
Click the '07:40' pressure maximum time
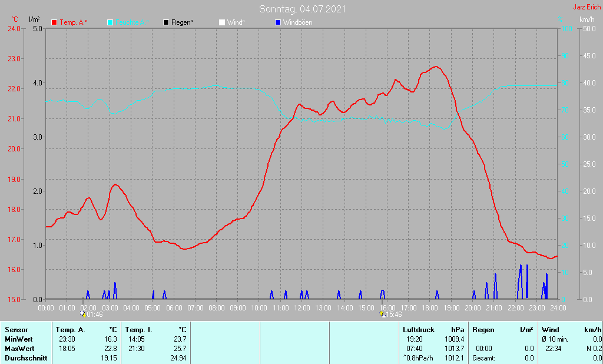[415, 349]
